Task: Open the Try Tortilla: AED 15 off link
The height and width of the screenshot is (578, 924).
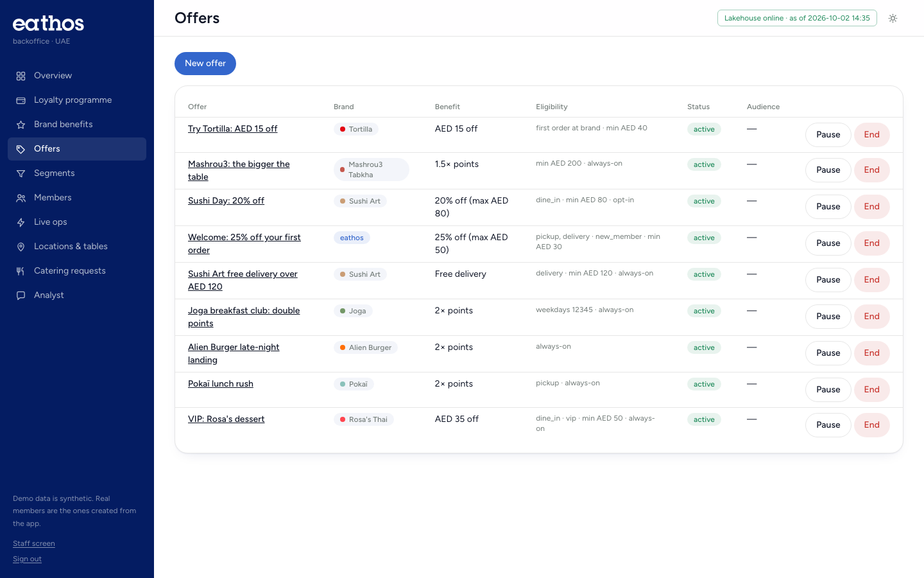Action: click(x=232, y=129)
